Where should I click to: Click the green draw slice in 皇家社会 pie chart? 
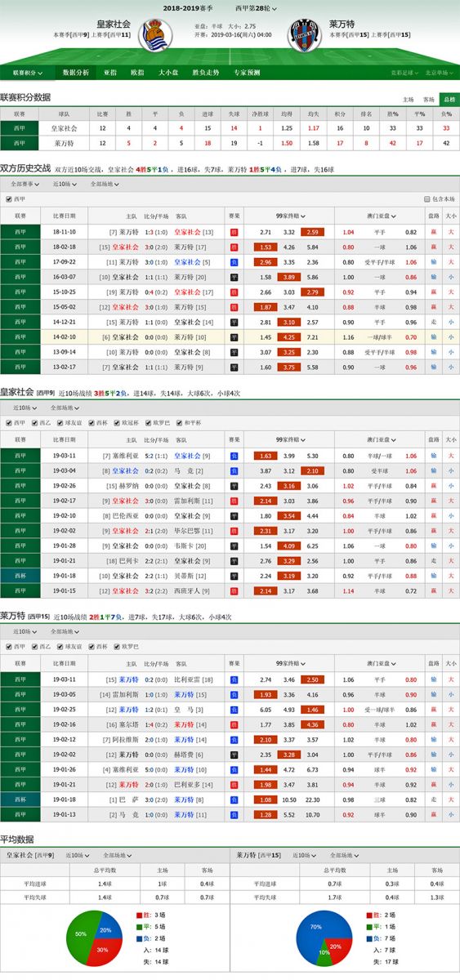click(x=80, y=933)
